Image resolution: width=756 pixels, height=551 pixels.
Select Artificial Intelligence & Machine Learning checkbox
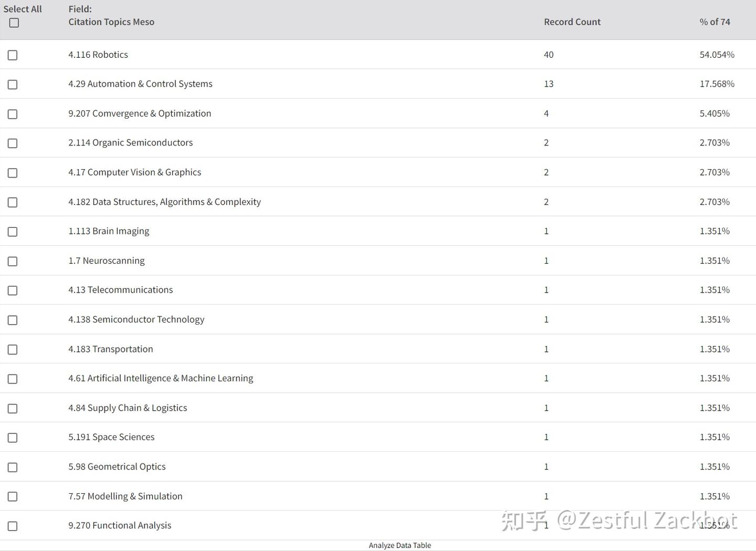point(13,379)
